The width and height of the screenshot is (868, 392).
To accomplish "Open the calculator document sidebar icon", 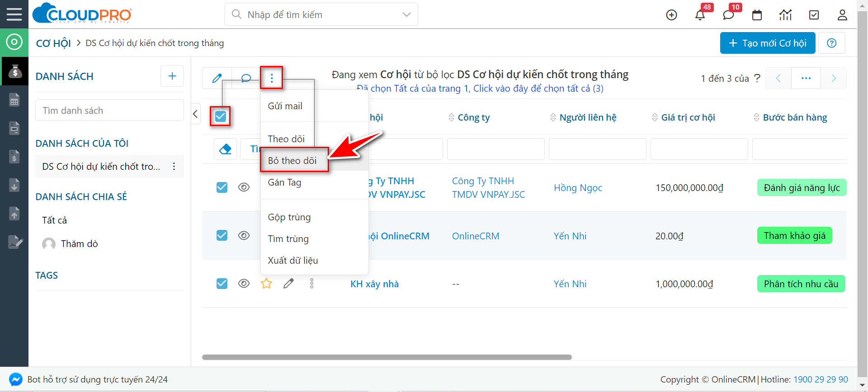I will [x=14, y=100].
